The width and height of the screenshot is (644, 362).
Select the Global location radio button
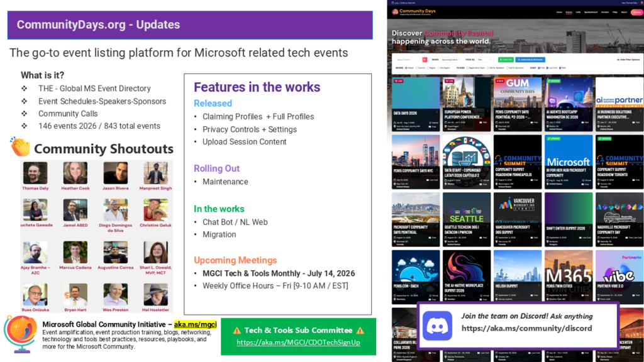[406, 68]
